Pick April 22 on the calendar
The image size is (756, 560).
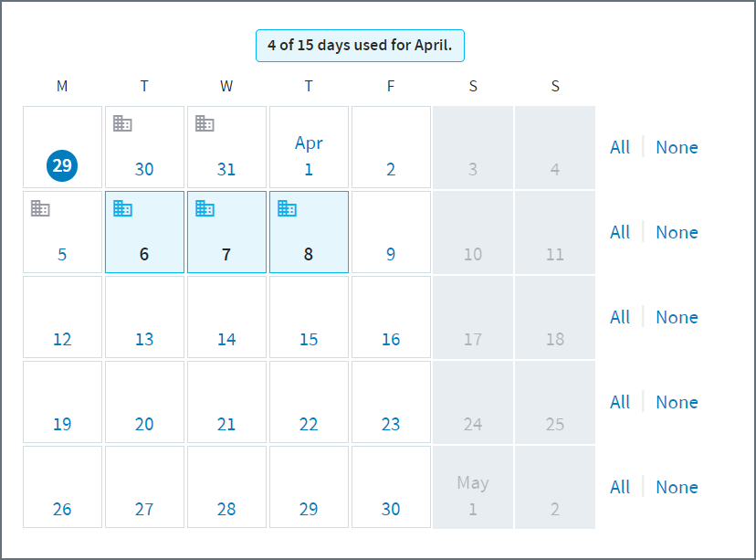click(309, 402)
